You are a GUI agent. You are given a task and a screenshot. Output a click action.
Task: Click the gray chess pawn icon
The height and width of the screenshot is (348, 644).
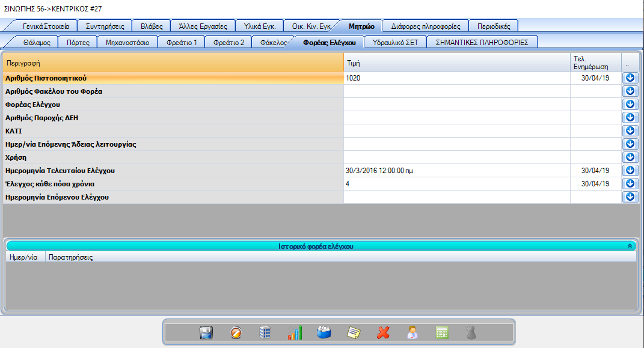(x=471, y=332)
